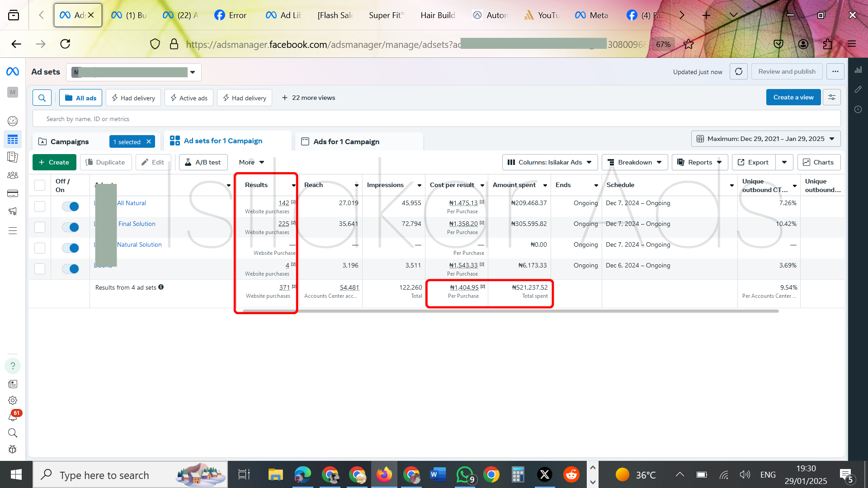Open WhatsApp from the Windows taskbar
This screenshot has width=868, height=488.
pyautogui.click(x=465, y=474)
